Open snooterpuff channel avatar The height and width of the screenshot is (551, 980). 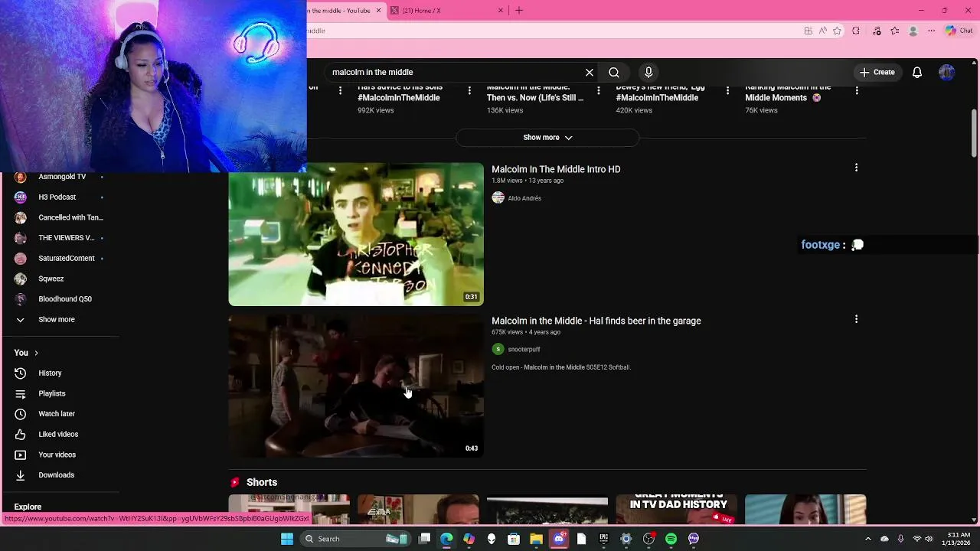498,349
